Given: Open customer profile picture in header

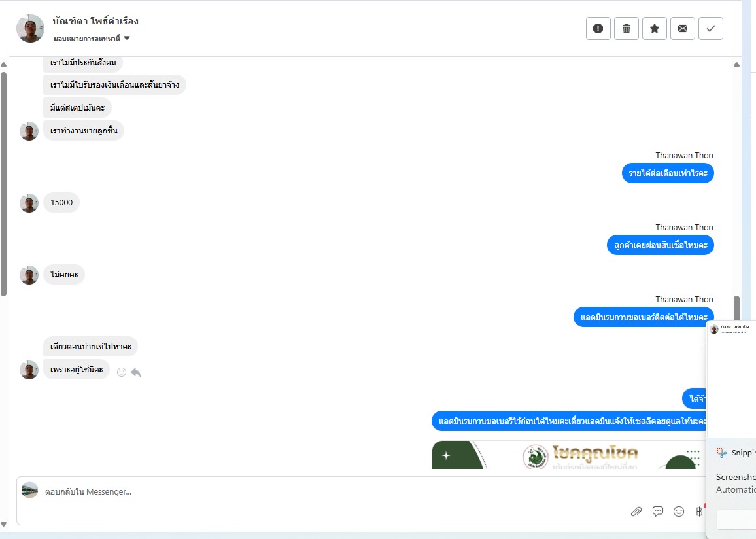Looking at the screenshot, I should (x=30, y=28).
